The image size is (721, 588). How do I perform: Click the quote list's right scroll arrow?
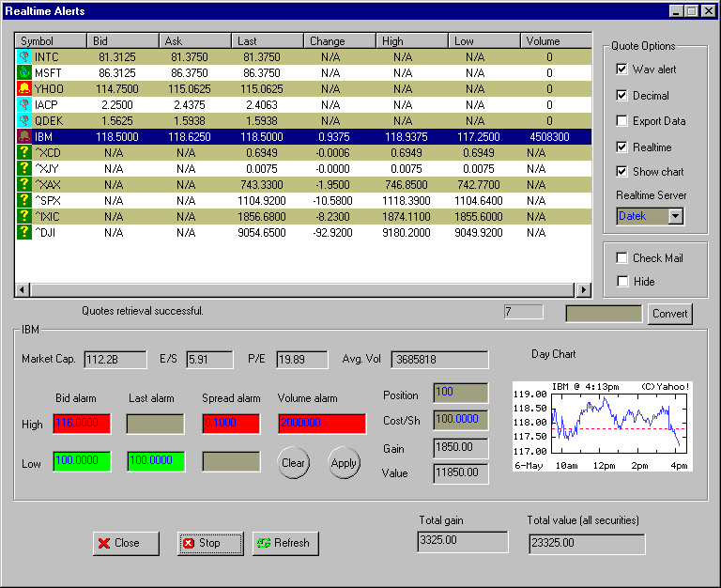pyautogui.click(x=584, y=290)
